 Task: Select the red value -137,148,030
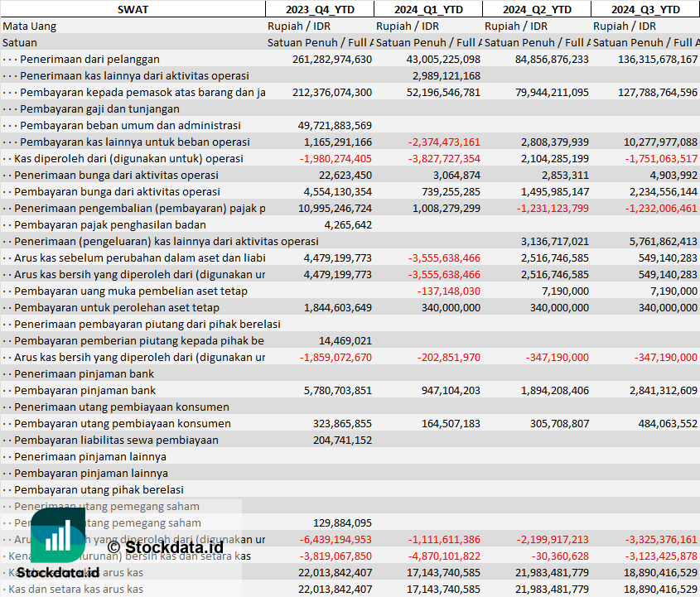tap(448, 291)
